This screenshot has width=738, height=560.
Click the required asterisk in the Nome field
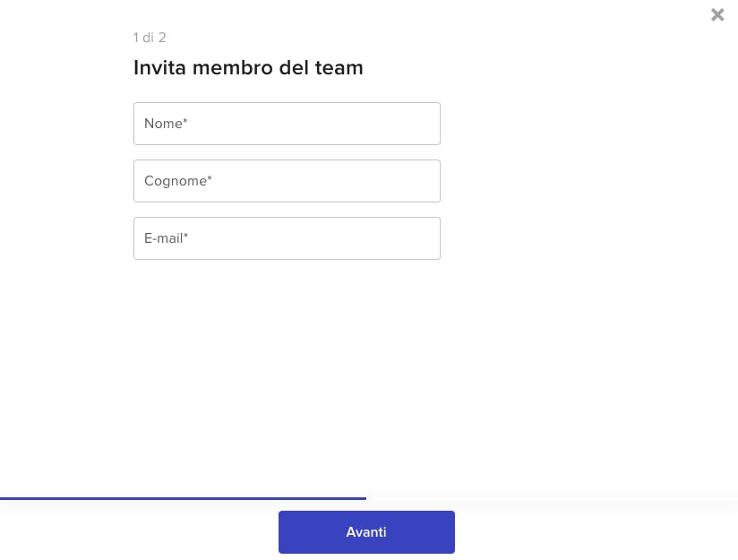click(x=185, y=121)
